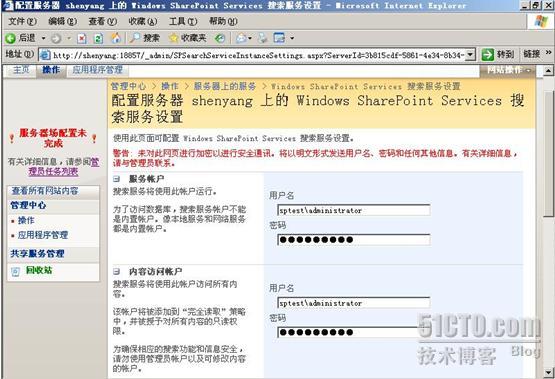555x379 pixels.
Task: Go to the browser Home icon
Action: coord(116,38)
